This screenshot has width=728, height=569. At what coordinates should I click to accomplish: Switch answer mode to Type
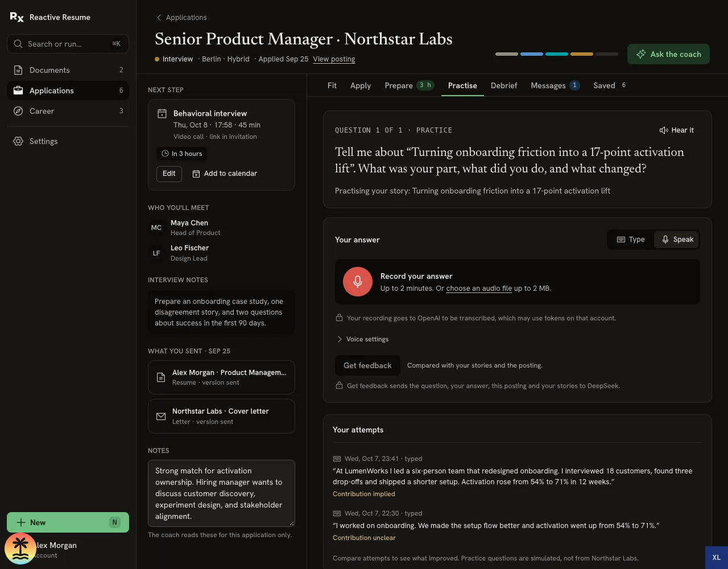pyautogui.click(x=631, y=240)
